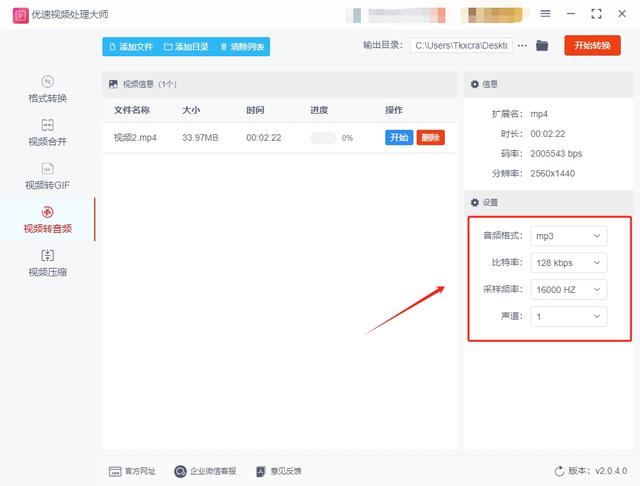Open the 声道 channel dropdown
This screenshot has height=486, width=640.
[x=569, y=317]
